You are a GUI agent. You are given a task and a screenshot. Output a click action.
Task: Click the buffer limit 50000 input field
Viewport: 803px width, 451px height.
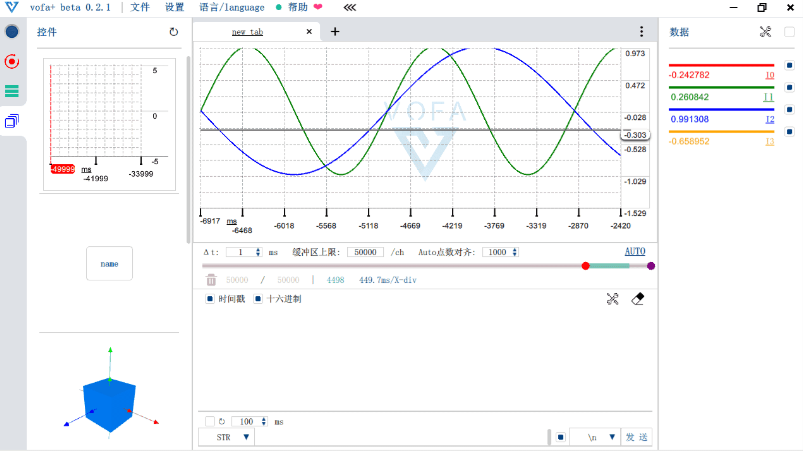(x=365, y=252)
